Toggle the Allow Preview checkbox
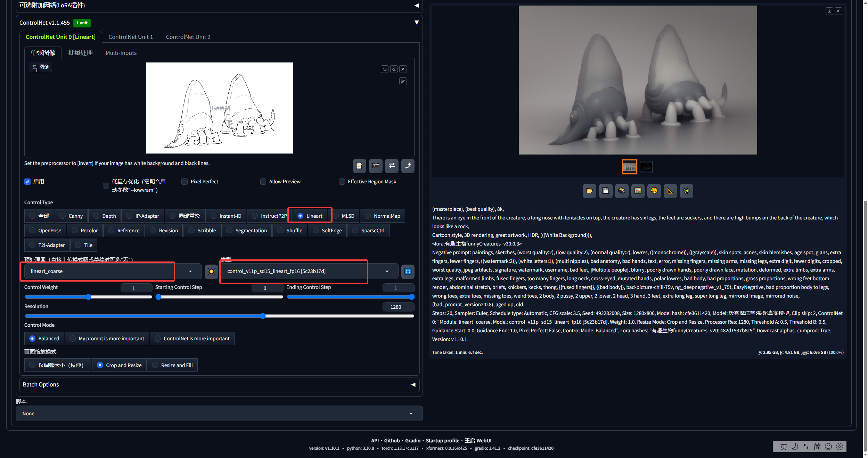 click(x=263, y=182)
